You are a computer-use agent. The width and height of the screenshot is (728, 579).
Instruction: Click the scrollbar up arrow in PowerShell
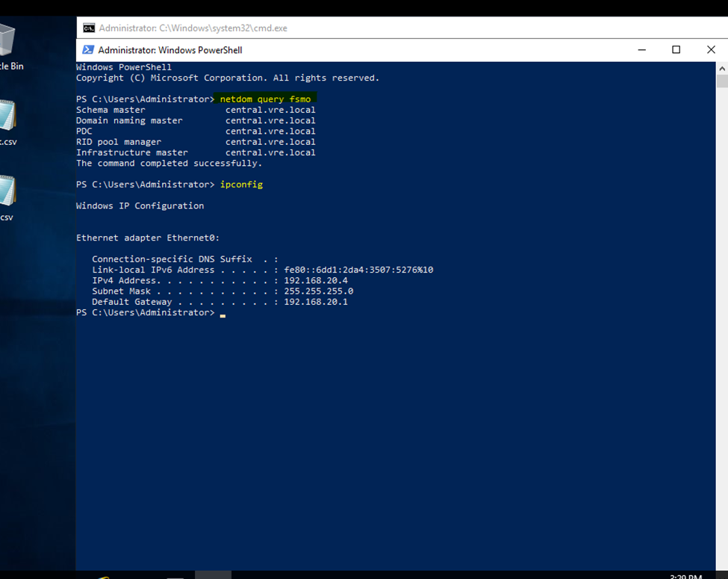[722, 68]
